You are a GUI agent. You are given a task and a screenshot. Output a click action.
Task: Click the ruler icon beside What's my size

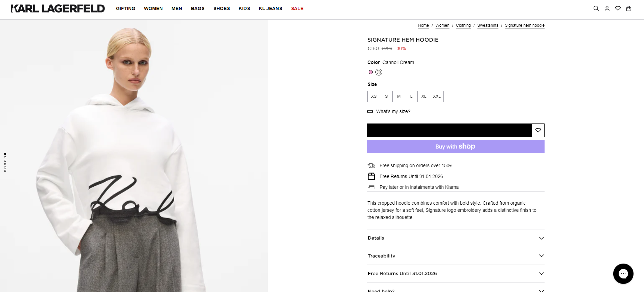pyautogui.click(x=370, y=111)
